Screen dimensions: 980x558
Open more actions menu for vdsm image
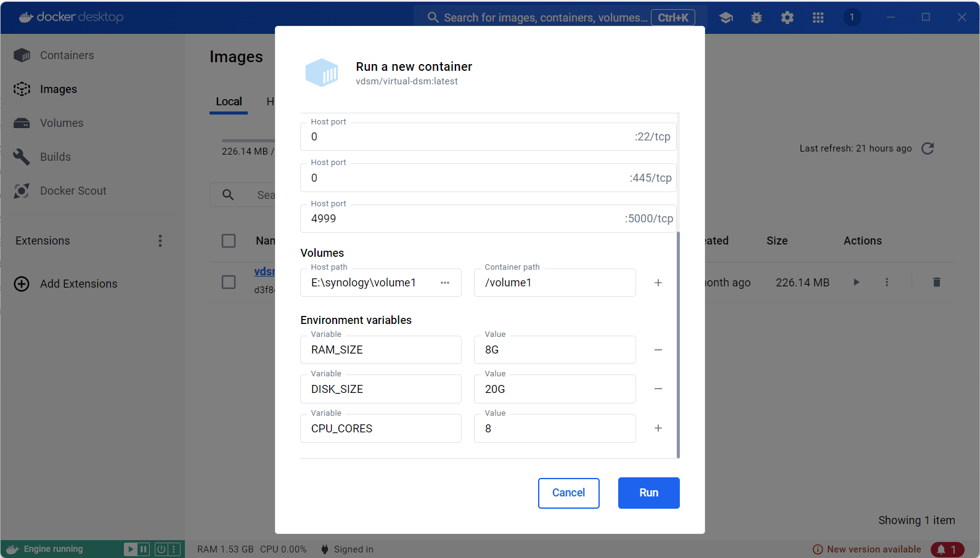point(887,282)
